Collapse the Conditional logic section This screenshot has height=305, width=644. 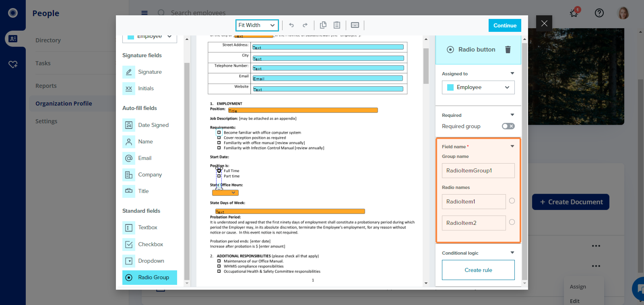pos(512,253)
